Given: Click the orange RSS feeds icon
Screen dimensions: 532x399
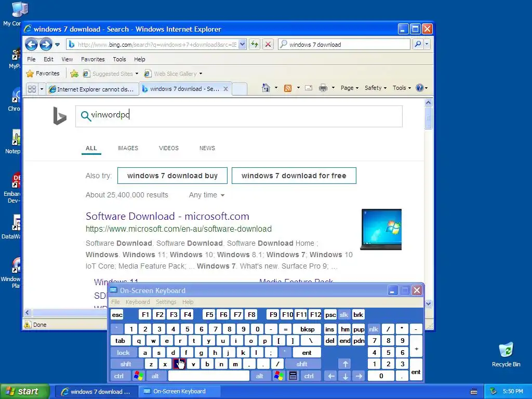Looking at the screenshot, I should (288, 88).
